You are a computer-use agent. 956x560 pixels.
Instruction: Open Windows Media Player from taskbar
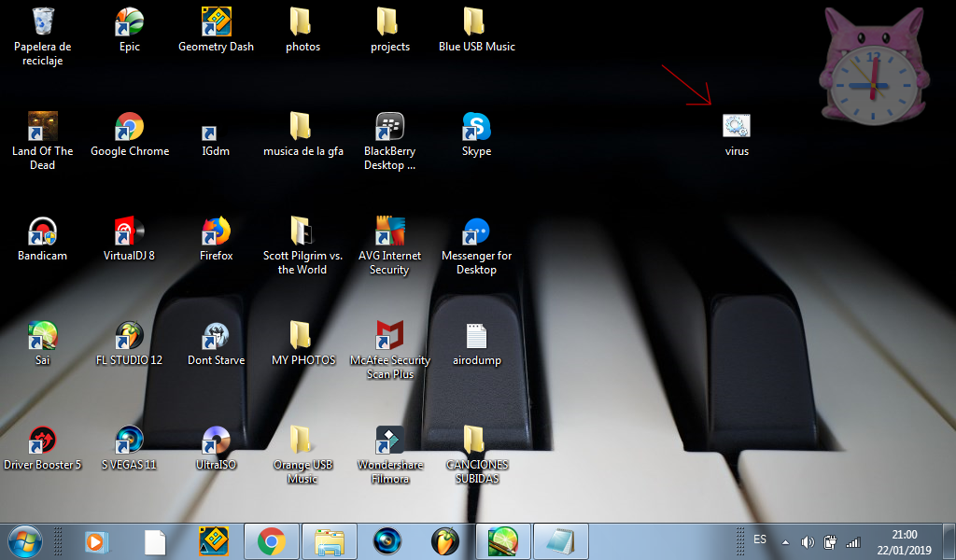pos(96,541)
